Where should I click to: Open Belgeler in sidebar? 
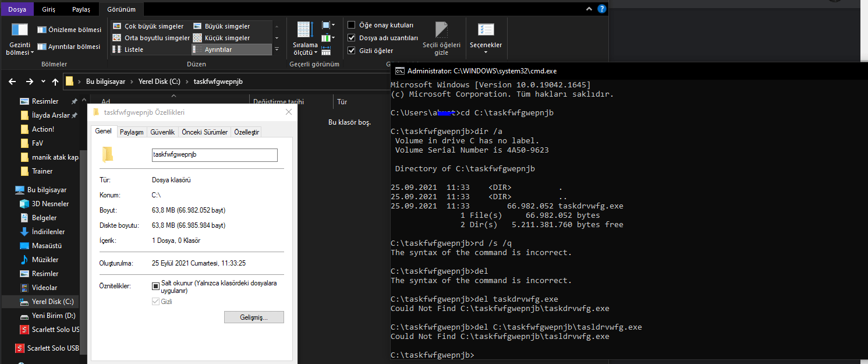pyautogui.click(x=44, y=218)
